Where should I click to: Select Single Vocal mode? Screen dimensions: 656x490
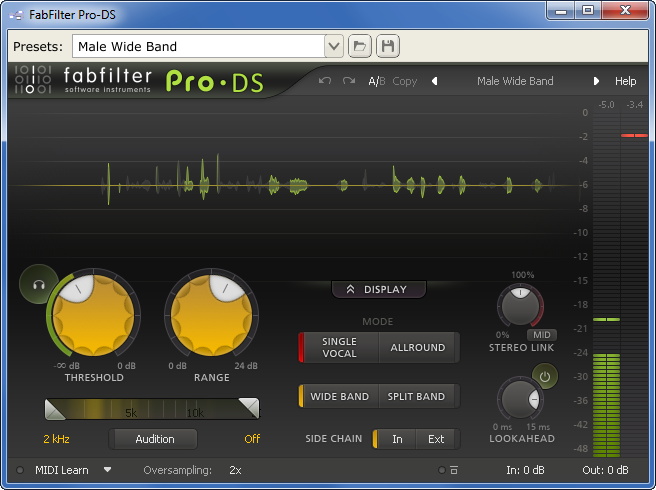(339, 347)
